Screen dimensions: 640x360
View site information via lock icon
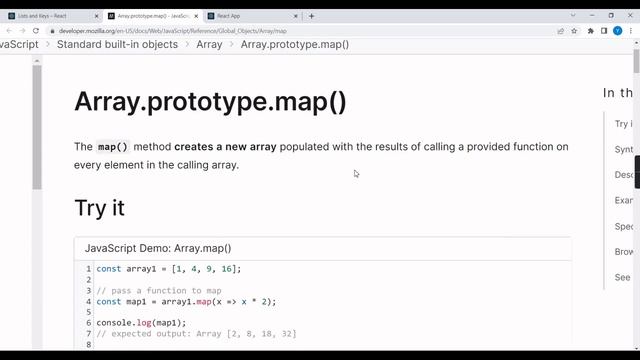pos(52,31)
